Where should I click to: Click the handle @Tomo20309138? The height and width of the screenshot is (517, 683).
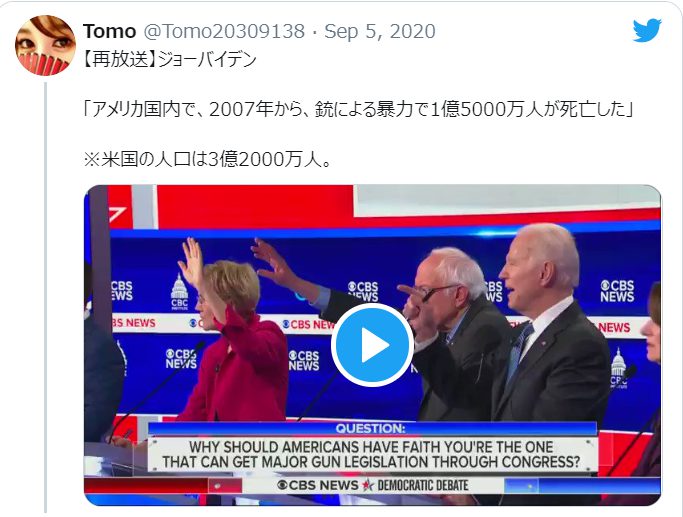pos(224,31)
